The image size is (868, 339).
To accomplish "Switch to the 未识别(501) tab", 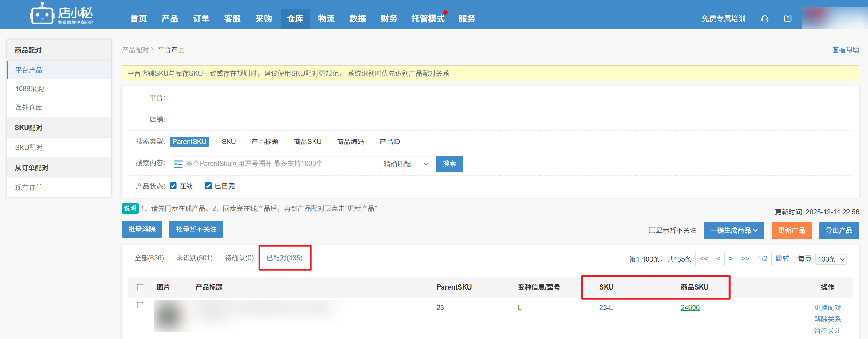I will [194, 258].
